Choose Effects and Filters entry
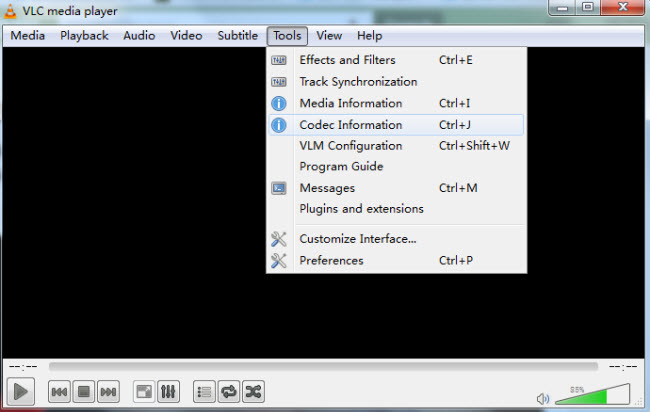Screen dimensions: 650x412 point(396,60)
